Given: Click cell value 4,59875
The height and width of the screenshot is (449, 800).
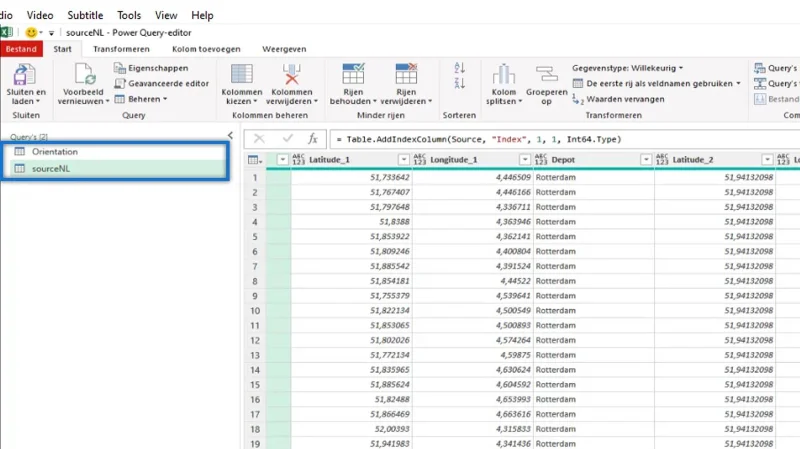Looking at the screenshot, I should pos(515,355).
